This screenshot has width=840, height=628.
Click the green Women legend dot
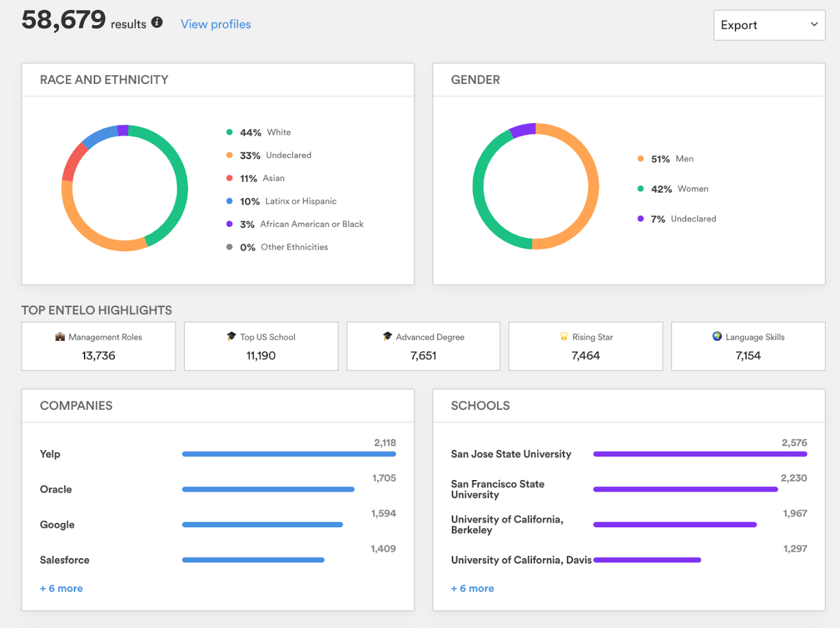click(x=640, y=188)
